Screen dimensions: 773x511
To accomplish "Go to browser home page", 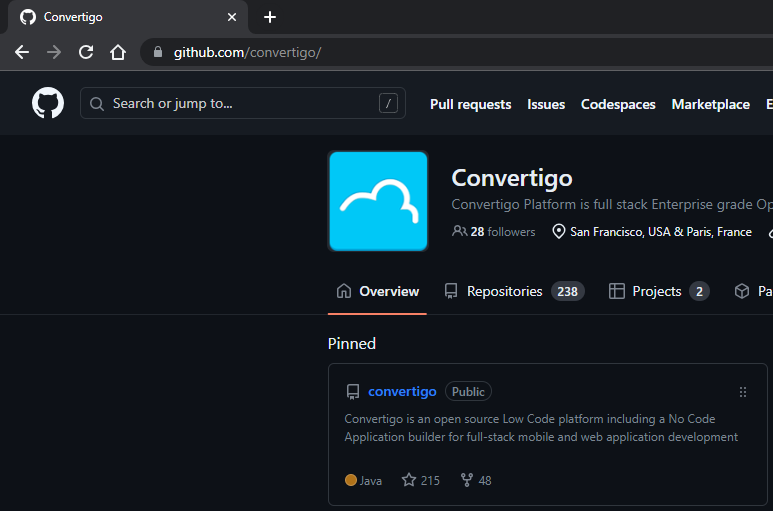I will pyautogui.click(x=118, y=52).
